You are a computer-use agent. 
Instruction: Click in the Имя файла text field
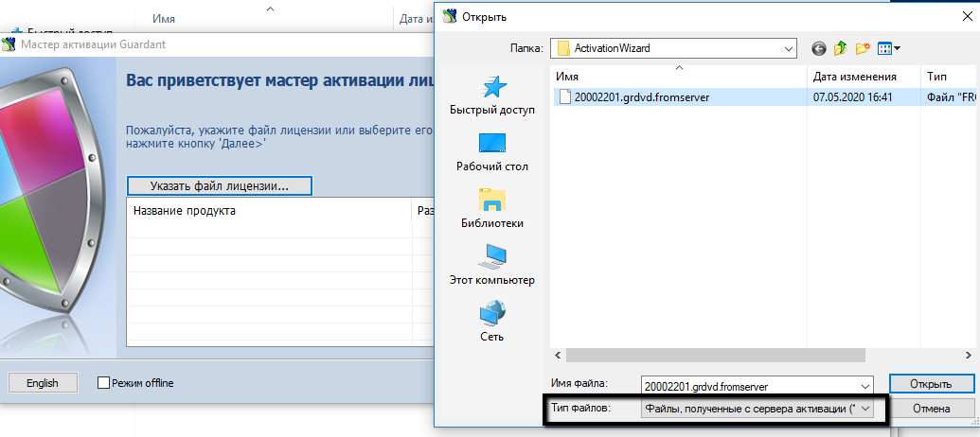(750, 386)
